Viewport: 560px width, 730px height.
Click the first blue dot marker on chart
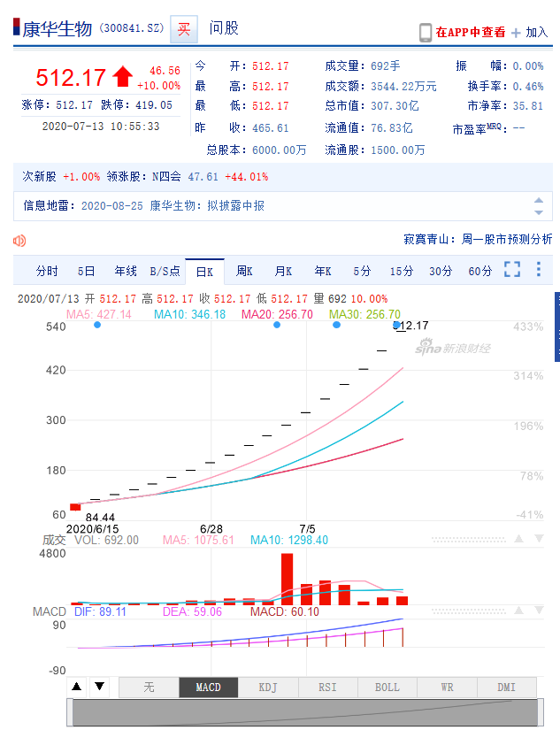tap(96, 325)
